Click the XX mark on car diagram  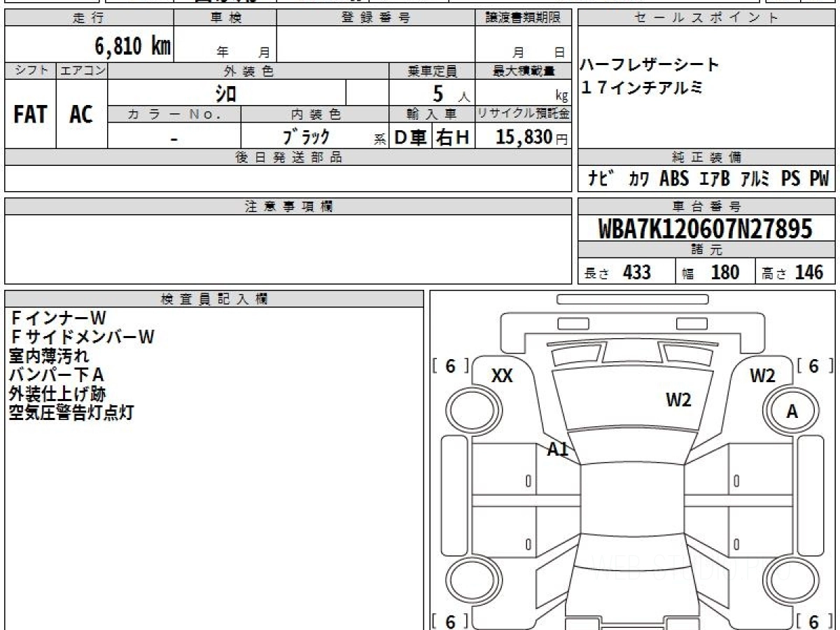[501, 376]
